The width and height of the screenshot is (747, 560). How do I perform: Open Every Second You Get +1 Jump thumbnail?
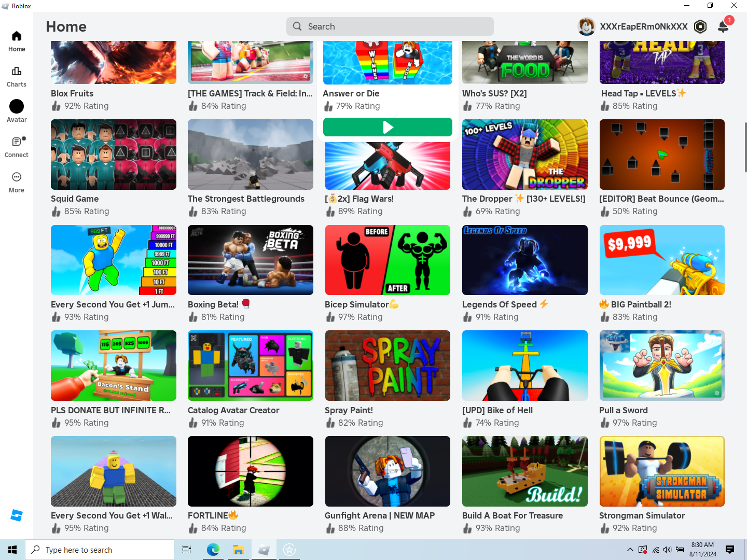tap(114, 260)
